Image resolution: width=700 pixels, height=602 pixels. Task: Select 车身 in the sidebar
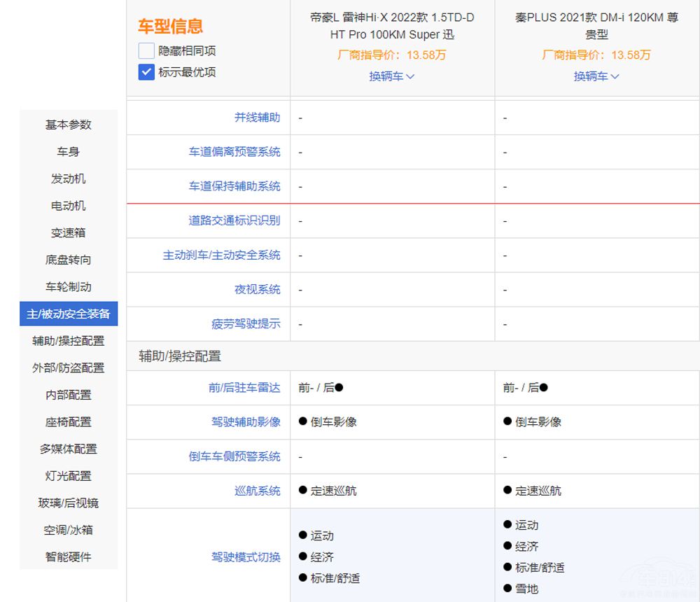pyautogui.click(x=69, y=152)
